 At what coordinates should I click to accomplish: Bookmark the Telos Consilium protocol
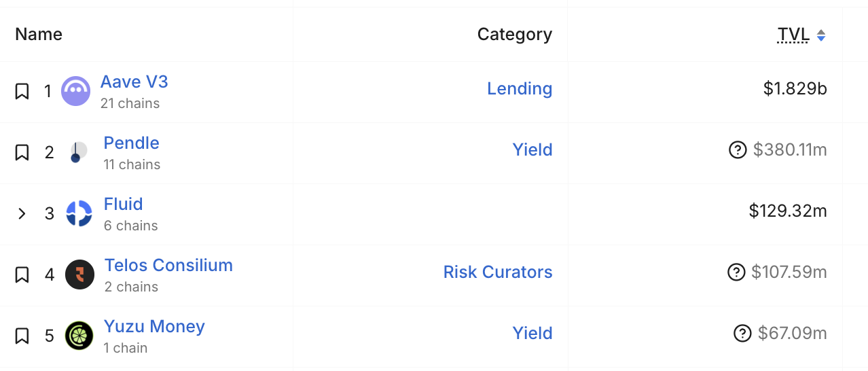click(22, 275)
